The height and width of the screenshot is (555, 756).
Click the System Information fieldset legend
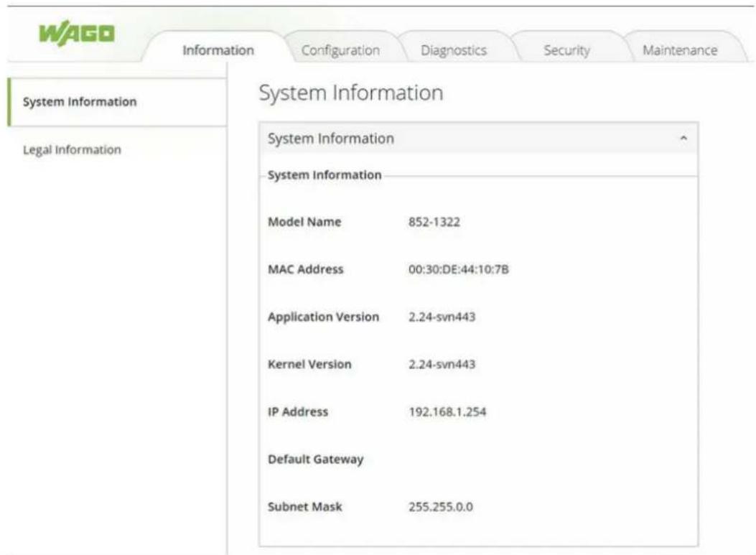tap(325, 174)
